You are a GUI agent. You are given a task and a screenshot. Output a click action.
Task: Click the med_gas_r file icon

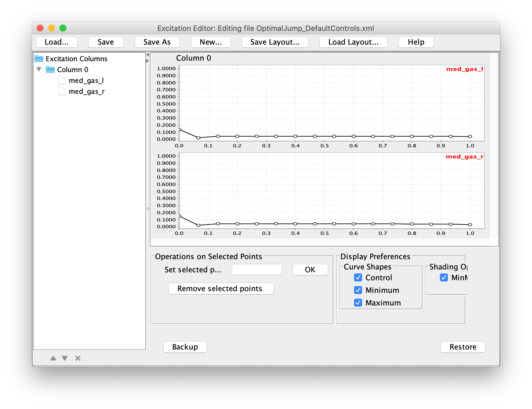pyautogui.click(x=61, y=91)
